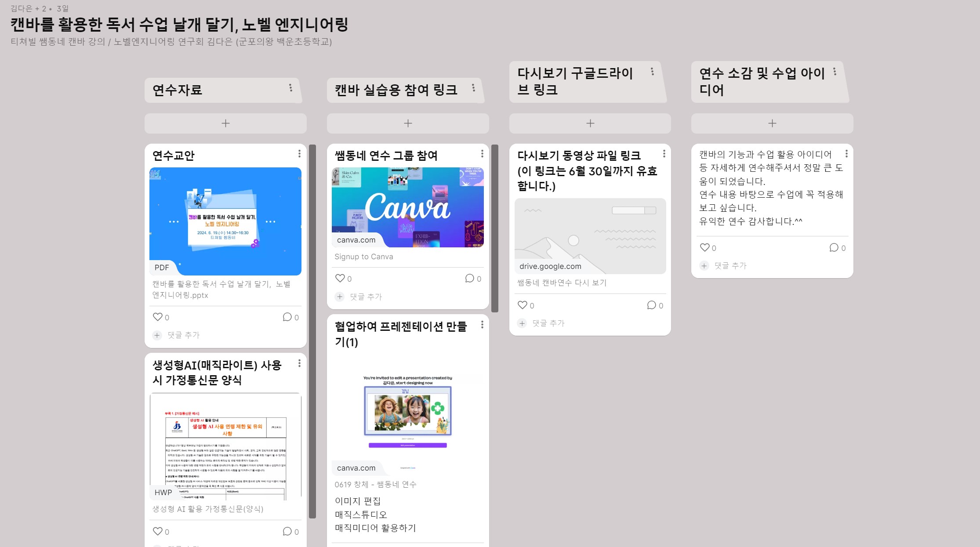Image resolution: width=980 pixels, height=547 pixels.
Task: Click the 연수자료 column vertical scrollbar
Action: (x=312, y=331)
